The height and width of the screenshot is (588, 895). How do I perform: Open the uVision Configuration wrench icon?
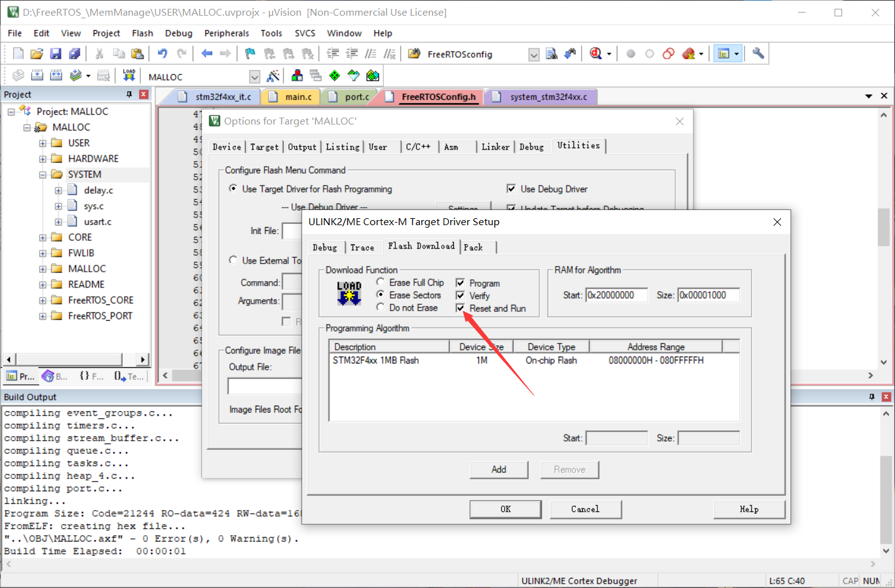(759, 53)
